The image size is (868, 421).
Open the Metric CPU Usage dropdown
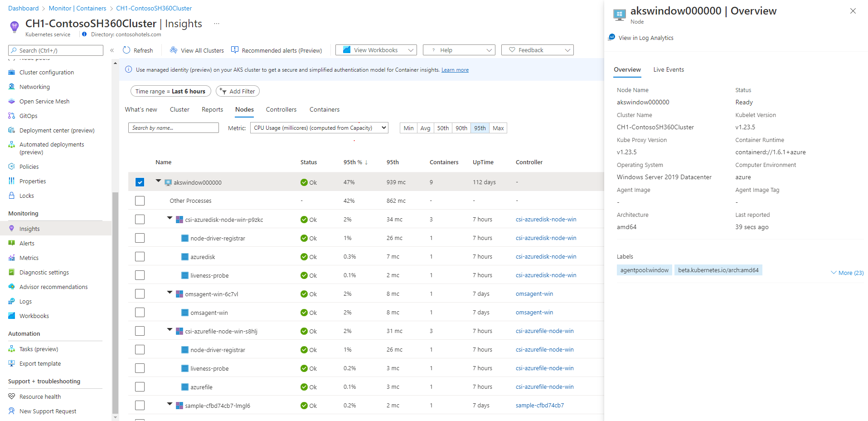point(319,128)
